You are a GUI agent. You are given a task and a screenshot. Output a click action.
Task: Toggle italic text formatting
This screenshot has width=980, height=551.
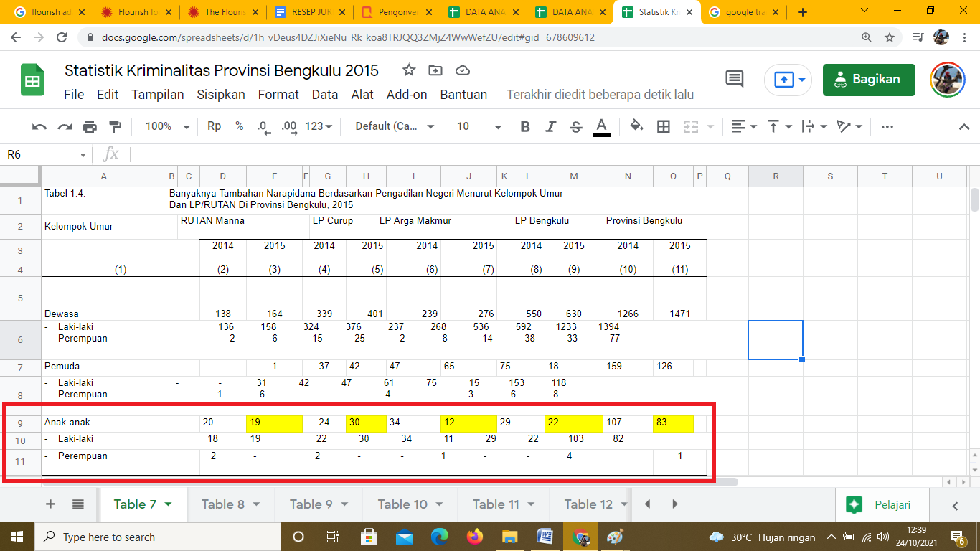point(550,126)
